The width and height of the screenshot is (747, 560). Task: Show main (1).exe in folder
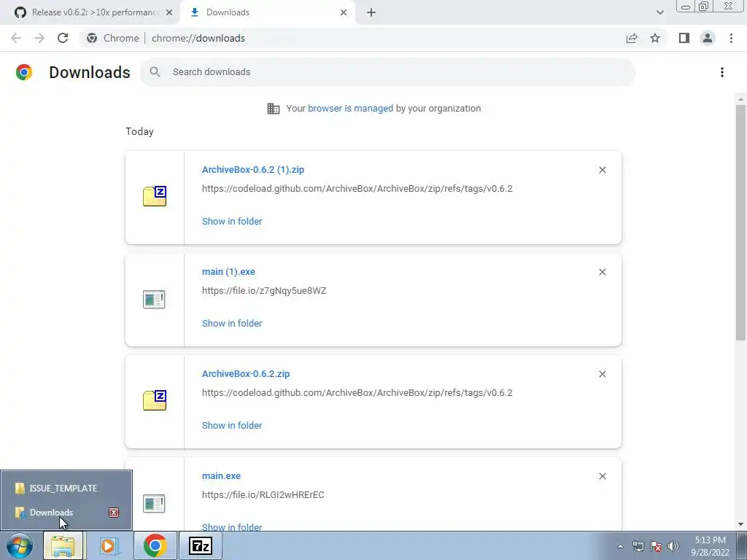[x=232, y=323]
